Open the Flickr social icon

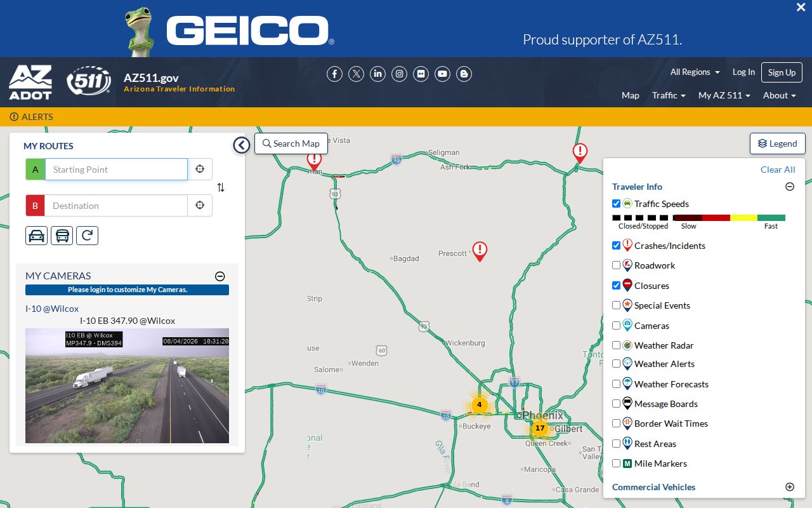(x=421, y=74)
